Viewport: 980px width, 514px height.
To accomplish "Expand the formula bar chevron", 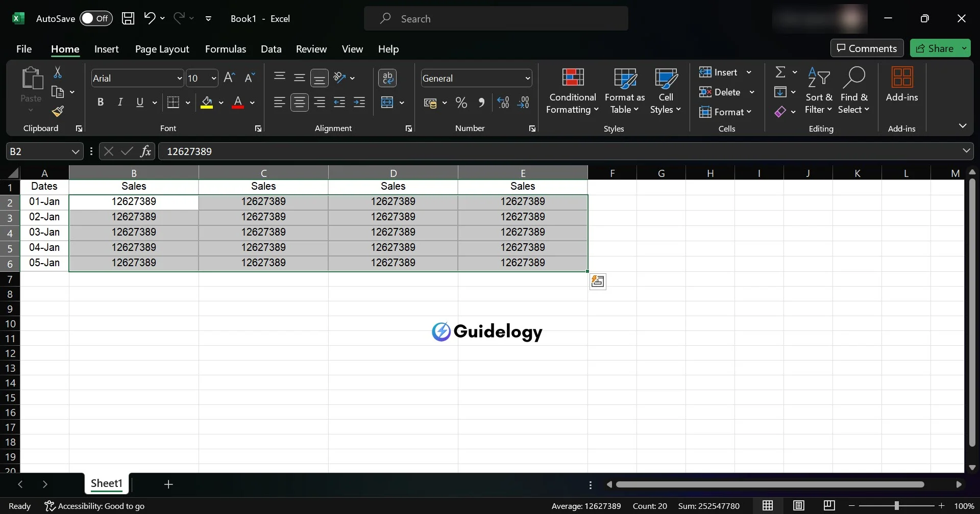I will 966,150.
